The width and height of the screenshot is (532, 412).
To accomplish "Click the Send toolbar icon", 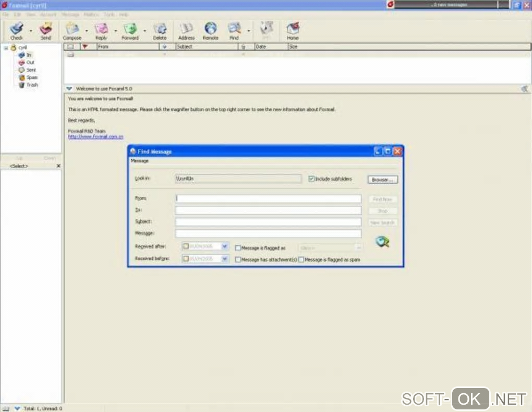I will tap(46, 29).
